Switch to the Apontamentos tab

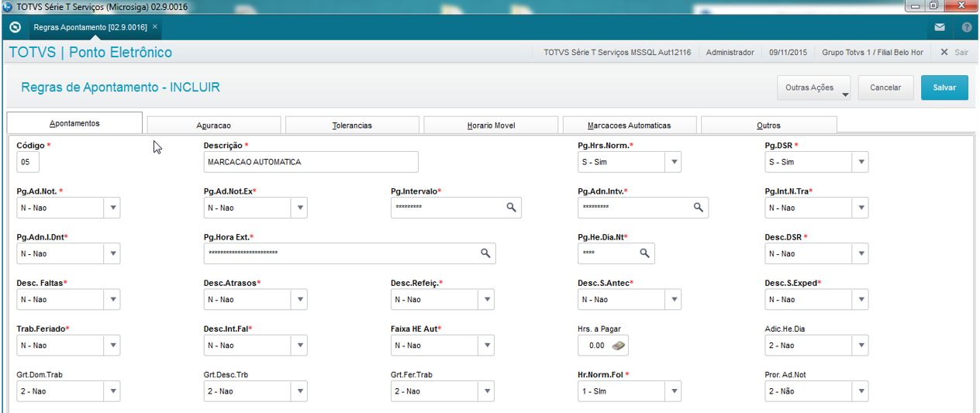coord(74,123)
